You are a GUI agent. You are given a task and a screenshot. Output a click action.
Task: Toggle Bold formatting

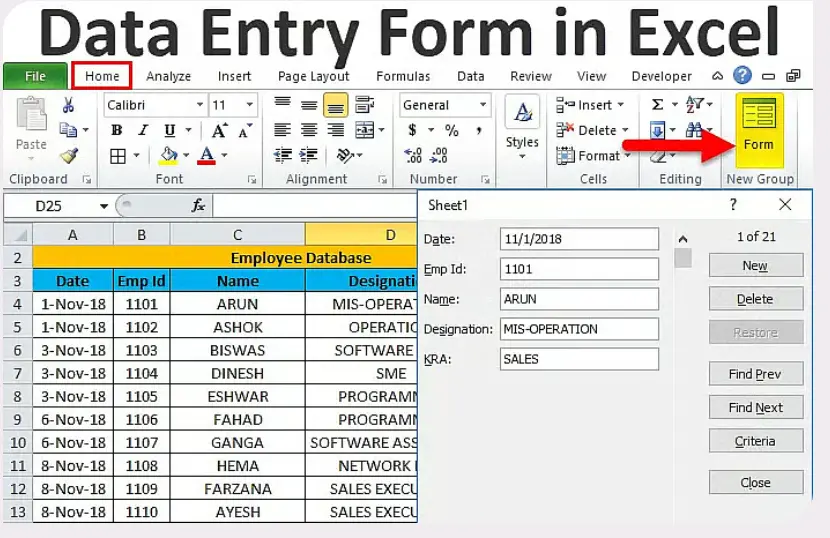coord(116,130)
